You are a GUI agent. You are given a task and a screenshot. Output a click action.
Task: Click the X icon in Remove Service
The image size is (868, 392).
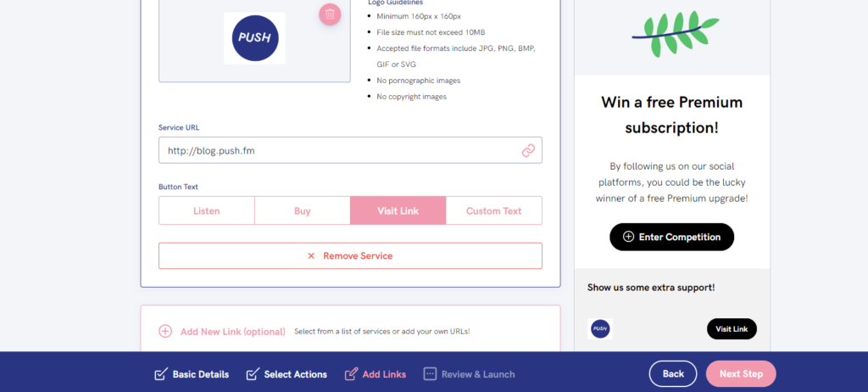311,256
